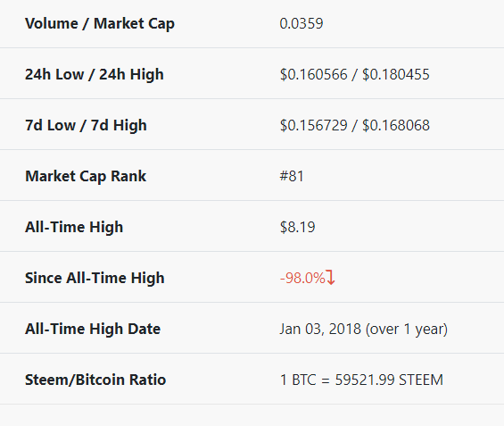504x426 pixels.
Task: Select the Volume / Market Cap label
Action: pos(100,24)
